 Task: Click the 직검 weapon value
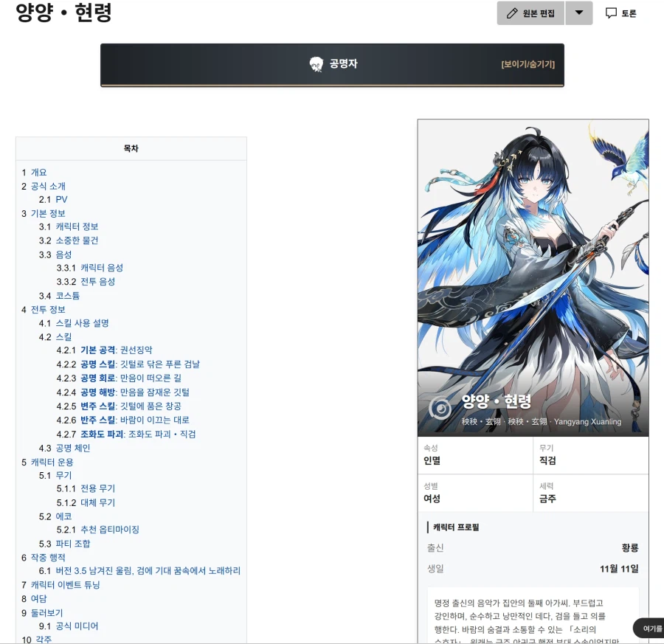click(x=547, y=460)
